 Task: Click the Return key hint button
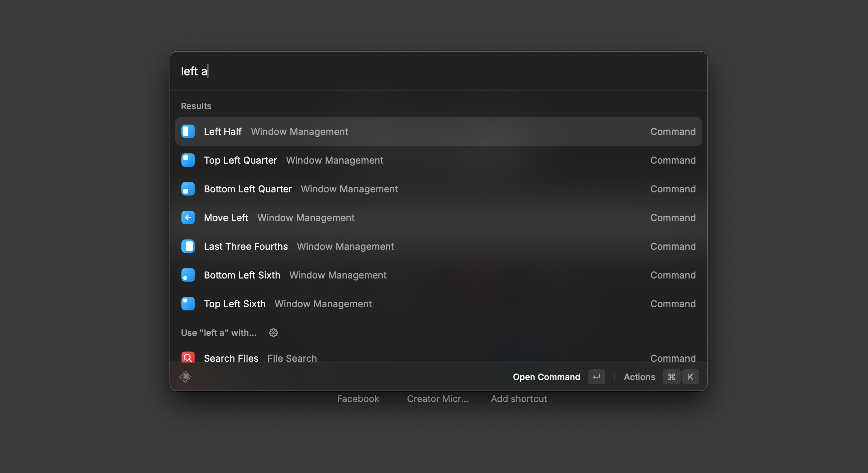point(596,377)
